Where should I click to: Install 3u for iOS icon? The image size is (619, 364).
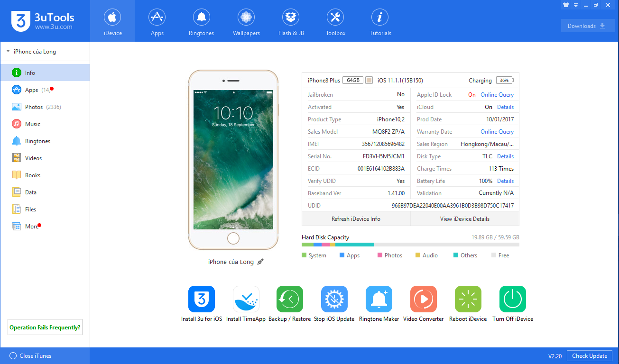pyautogui.click(x=202, y=299)
